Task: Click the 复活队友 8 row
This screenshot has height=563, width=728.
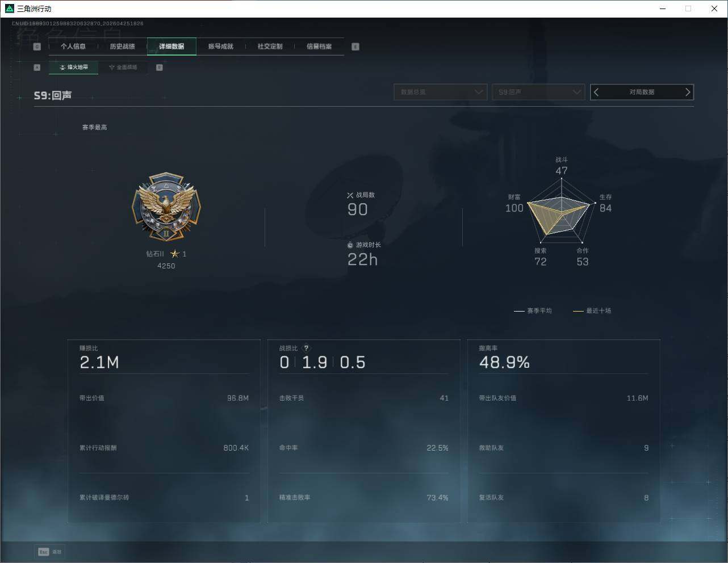Action: [563, 498]
